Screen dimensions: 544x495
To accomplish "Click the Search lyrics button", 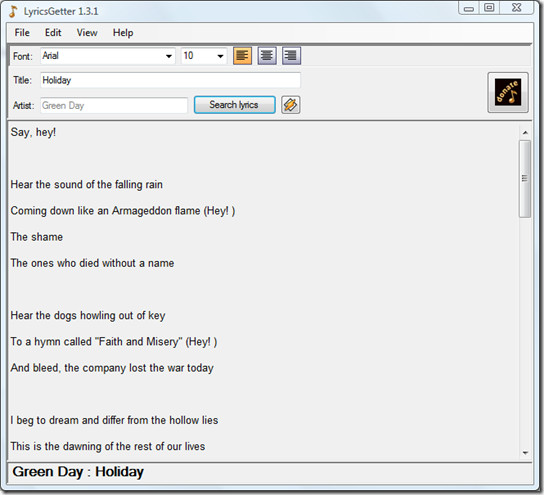I will [x=235, y=105].
